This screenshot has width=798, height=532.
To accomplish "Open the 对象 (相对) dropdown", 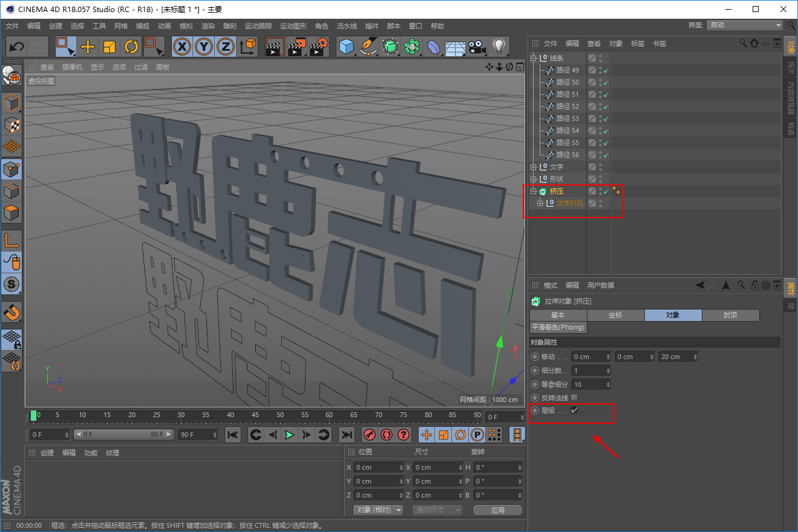I will 378,510.
